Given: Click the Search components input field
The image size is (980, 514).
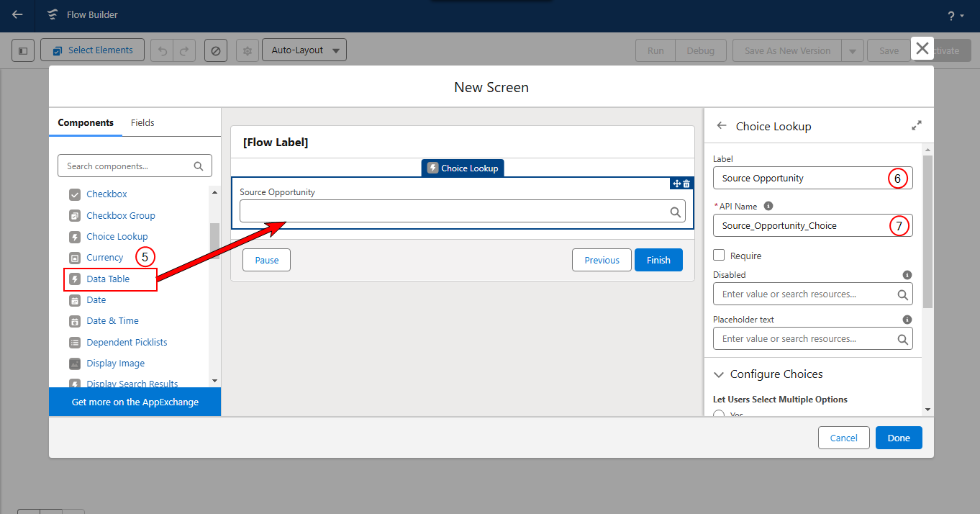Looking at the screenshot, I should (135, 166).
